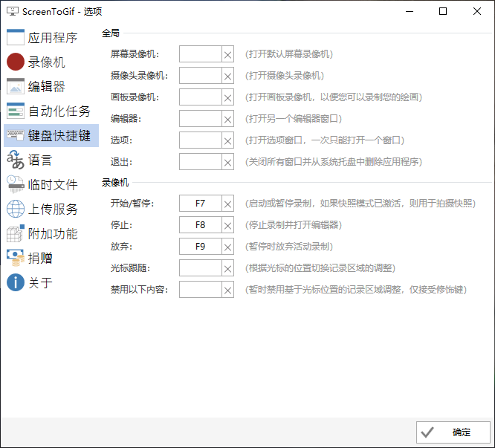Maximize the ScreenToGif 选项 window
The image size is (495, 448).
pyautogui.click(x=443, y=11)
